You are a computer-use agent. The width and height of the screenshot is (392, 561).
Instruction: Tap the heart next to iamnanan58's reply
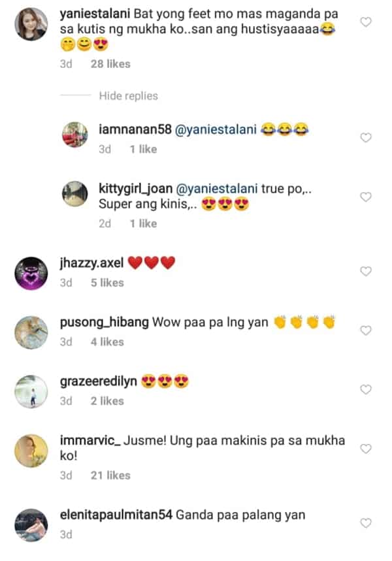[x=365, y=137]
